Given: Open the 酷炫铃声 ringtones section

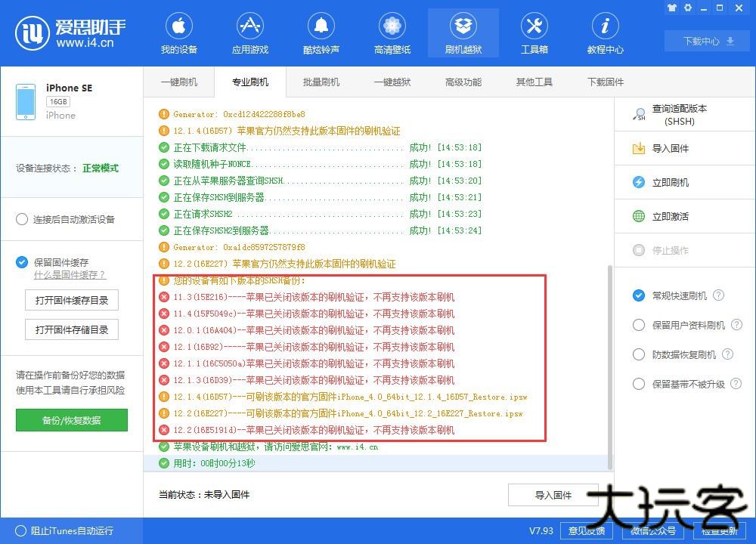Looking at the screenshot, I should pos(321,32).
